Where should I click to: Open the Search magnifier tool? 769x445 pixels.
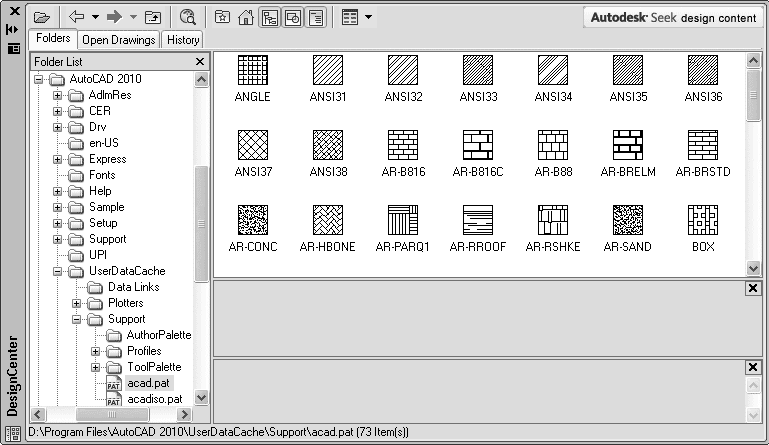click(188, 17)
